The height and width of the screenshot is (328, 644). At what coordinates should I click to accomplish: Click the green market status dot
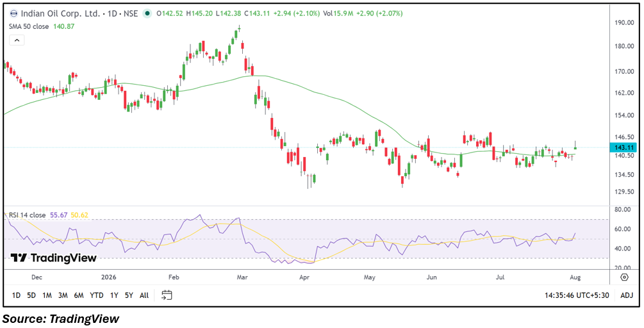pyautogui.click(x=147, y=13)
